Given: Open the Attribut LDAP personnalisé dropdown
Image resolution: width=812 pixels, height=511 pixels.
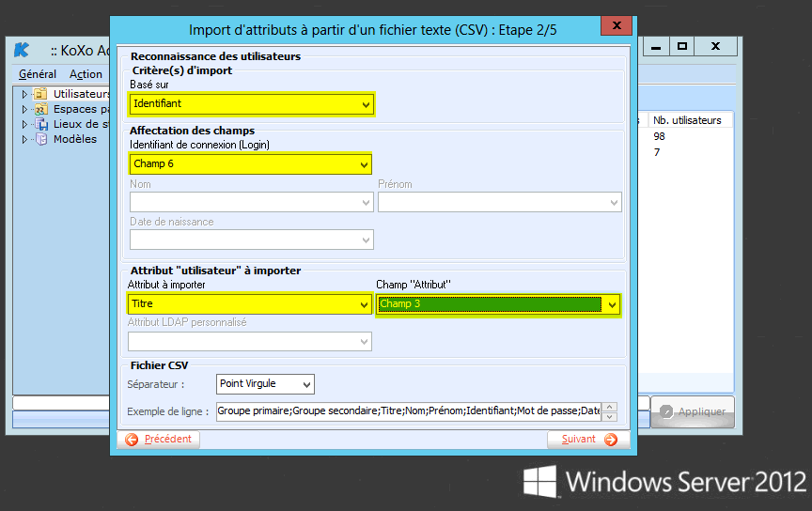Looking at the screenshot, I should (x=250, y=342).
